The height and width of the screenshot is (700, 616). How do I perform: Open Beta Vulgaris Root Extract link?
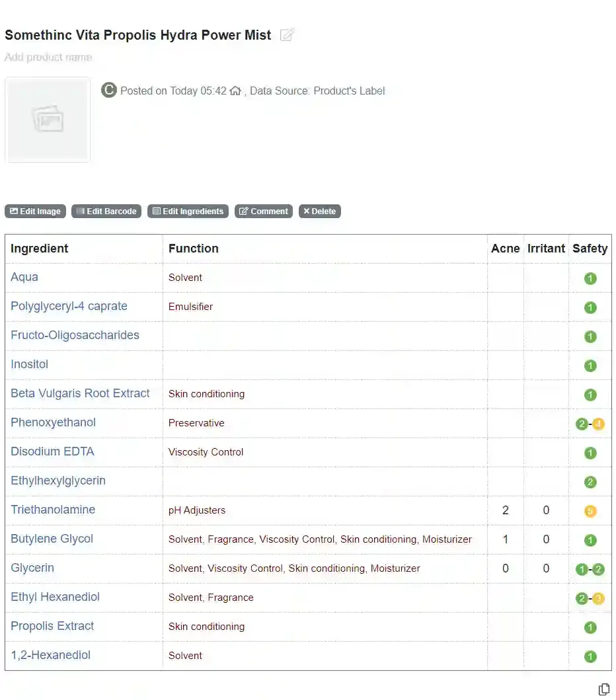(81, 393)
